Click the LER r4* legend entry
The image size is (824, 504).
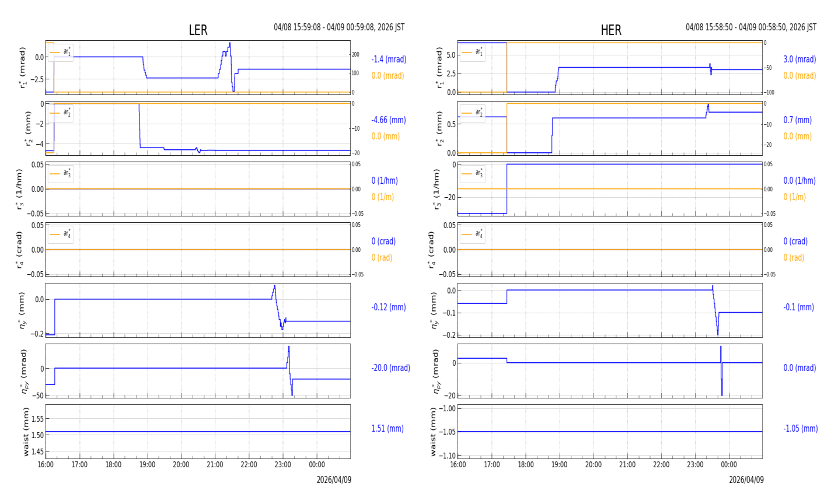click(61, 234)
